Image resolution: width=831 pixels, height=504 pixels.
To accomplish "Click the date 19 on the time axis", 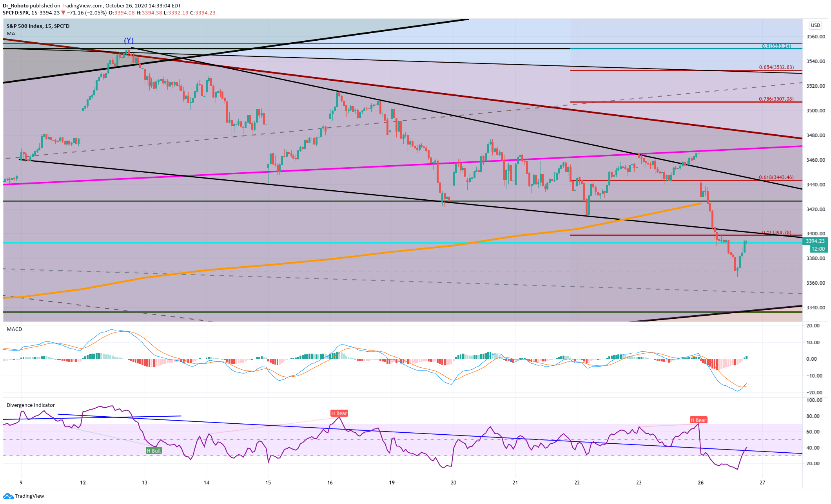I will (x=392, y=483).
